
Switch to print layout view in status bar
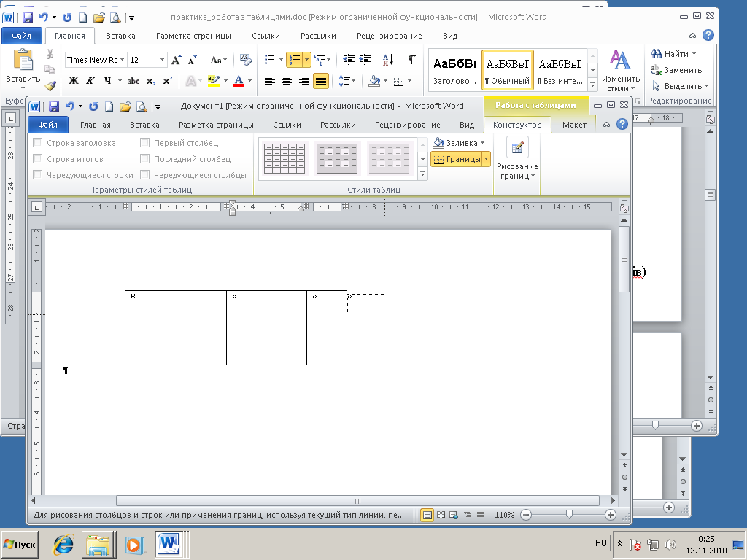(x=427, y=515)
